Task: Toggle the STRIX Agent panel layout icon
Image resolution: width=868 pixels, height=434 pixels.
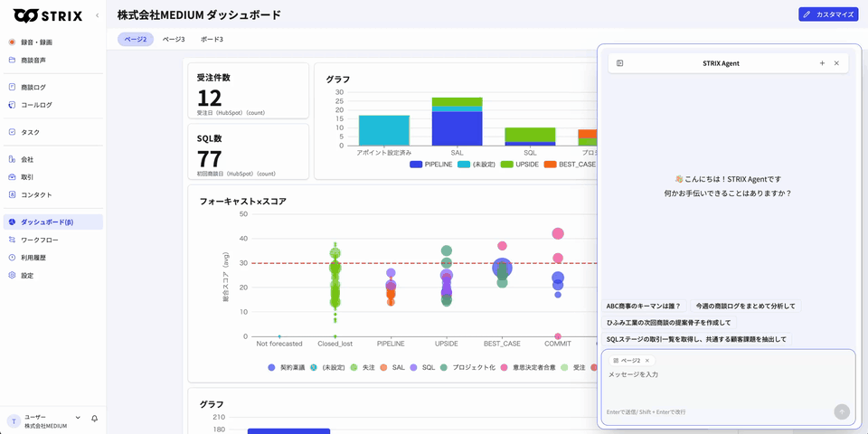Action: click(620, 63)
